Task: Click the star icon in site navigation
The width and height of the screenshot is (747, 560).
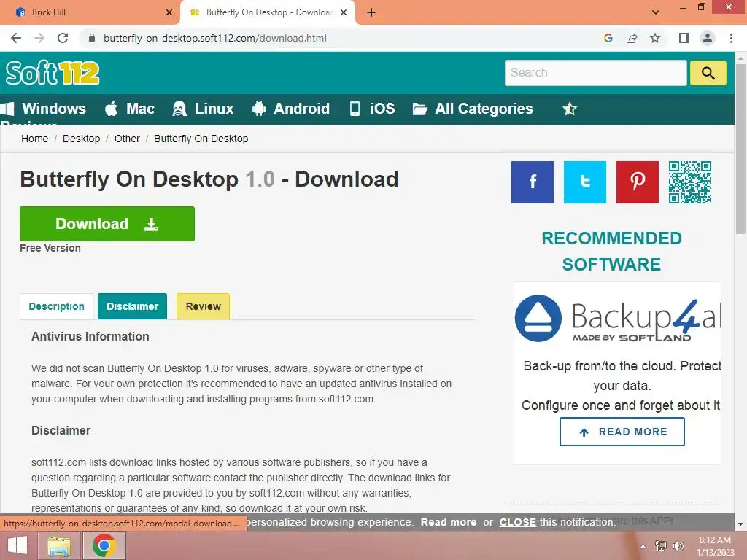Action: pos(569,109)
